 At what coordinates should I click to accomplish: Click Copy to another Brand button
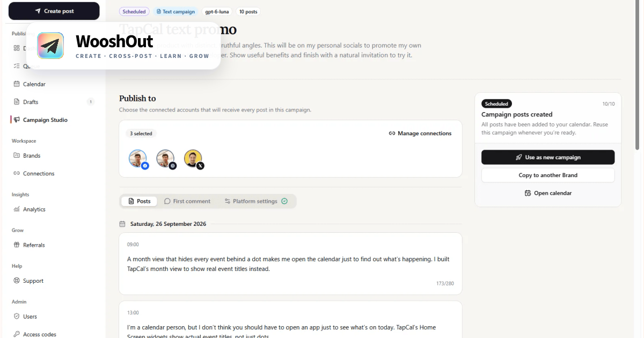click(x=548, y=175)
